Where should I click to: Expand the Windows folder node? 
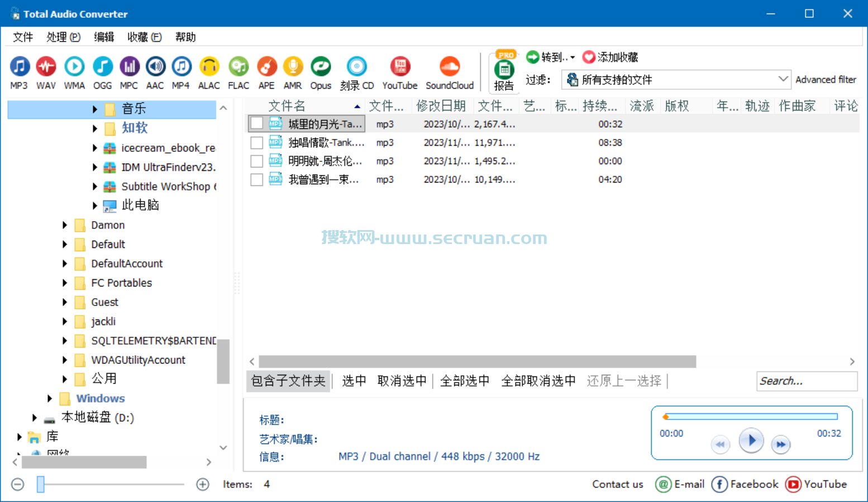click(x=50, y=398)
